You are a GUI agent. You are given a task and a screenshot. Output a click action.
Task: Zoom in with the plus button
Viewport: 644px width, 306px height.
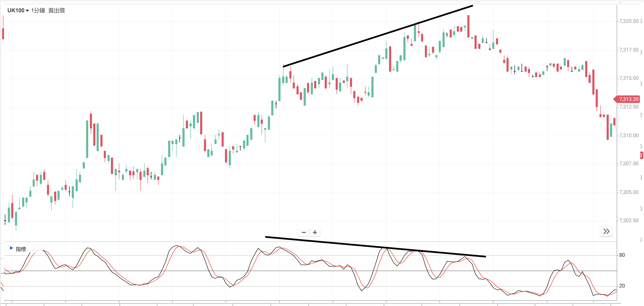tap(315, 232)
